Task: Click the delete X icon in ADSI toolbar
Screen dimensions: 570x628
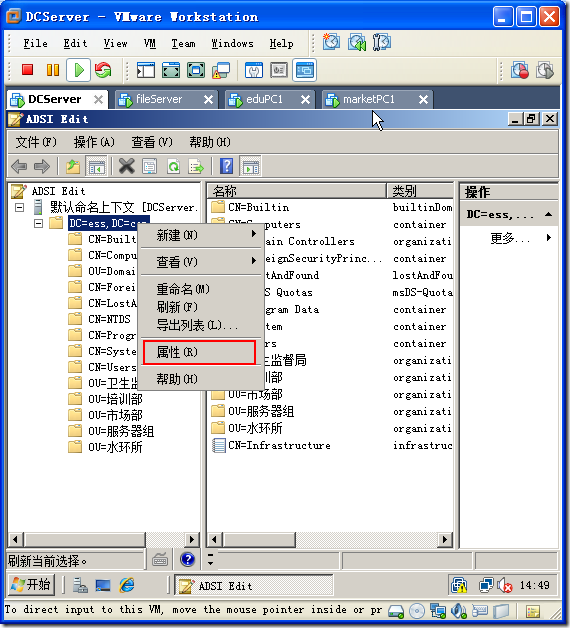Action: pyautogui.click(x=127, y=166)
